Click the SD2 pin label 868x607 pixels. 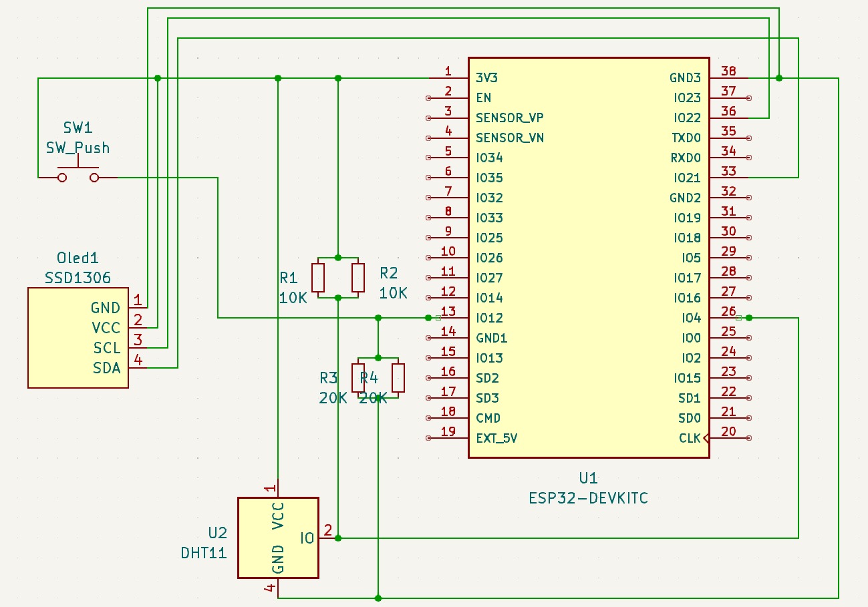pyautogui.click(x=487, y=378)
